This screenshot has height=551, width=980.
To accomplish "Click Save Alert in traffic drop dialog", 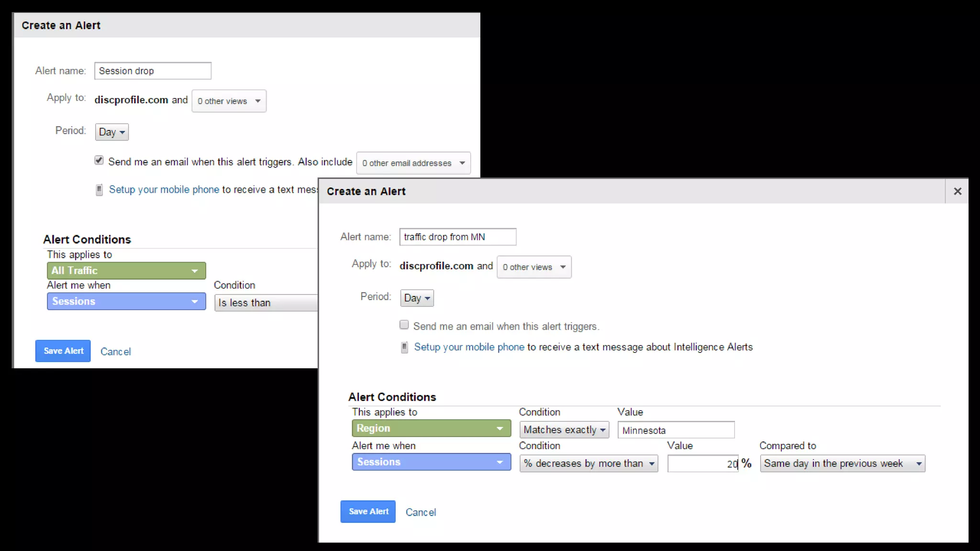I will point(368,511).
